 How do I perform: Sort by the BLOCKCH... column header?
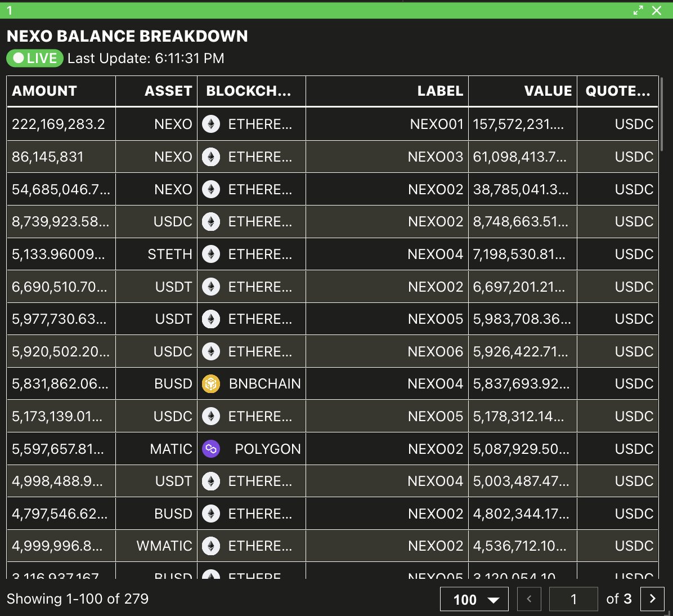click(252, 91)
